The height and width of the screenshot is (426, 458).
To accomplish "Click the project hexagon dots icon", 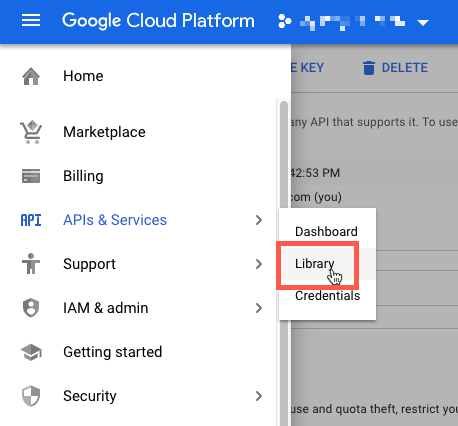I will 284,21.
